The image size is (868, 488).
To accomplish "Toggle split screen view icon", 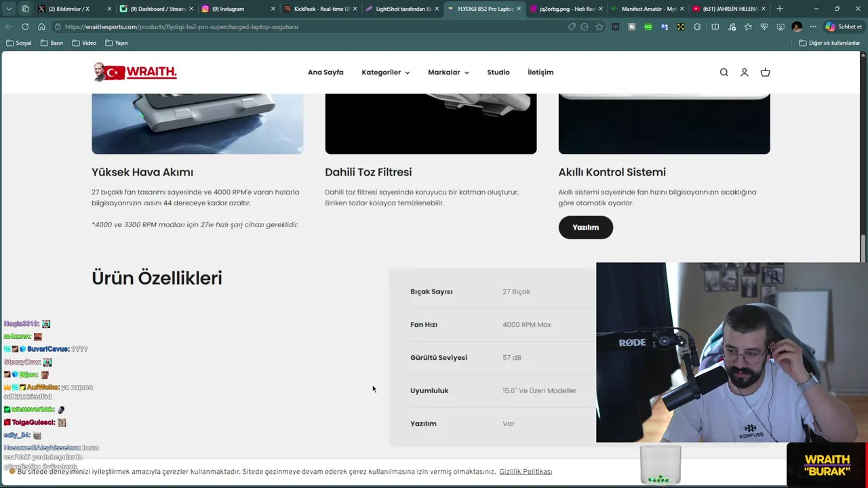I will coord(715,26).
